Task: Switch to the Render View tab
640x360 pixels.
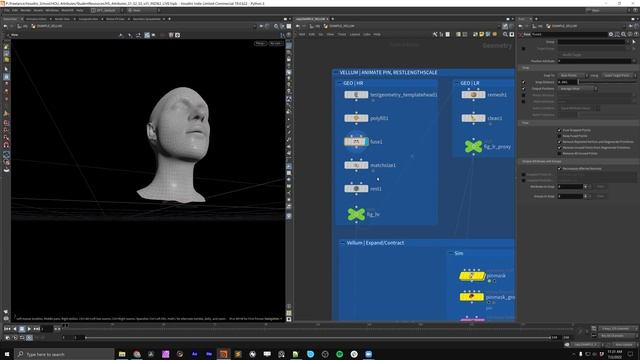Action: (x=62, y=19)
